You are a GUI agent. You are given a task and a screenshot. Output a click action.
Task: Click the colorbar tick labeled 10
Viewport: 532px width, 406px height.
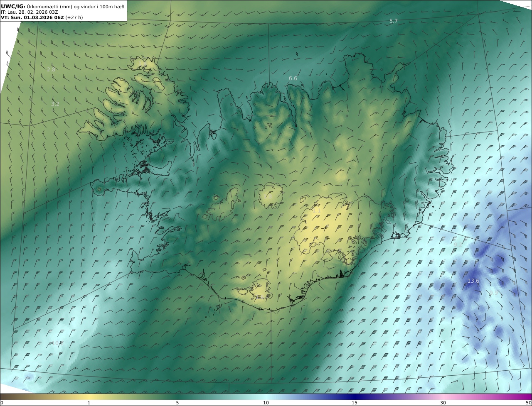click(x=266, y=403)
